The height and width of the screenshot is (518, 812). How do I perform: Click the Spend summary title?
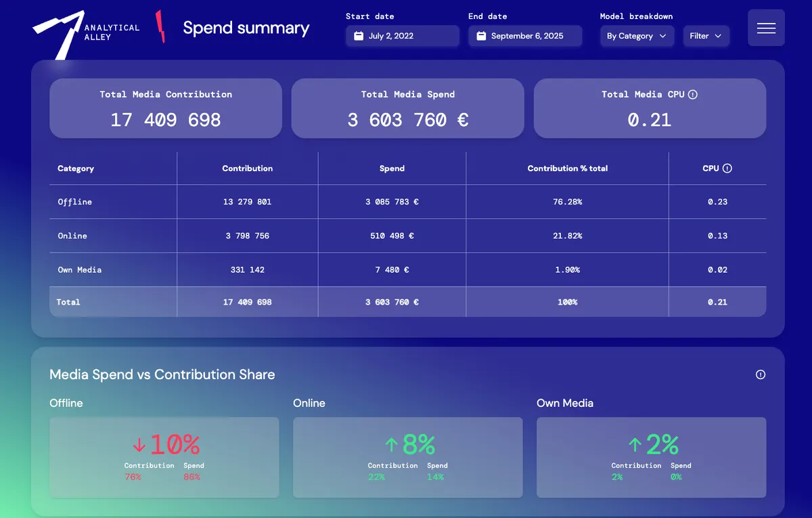[x=246, y=28]
